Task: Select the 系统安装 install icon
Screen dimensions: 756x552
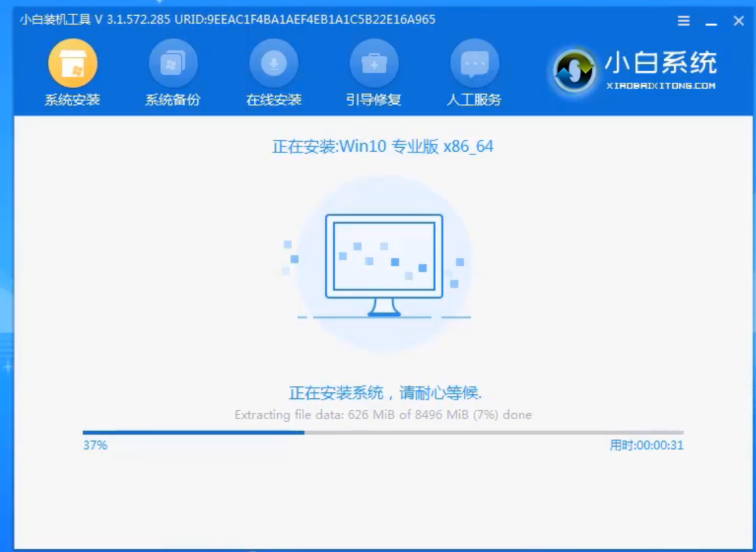Action: 72,63
